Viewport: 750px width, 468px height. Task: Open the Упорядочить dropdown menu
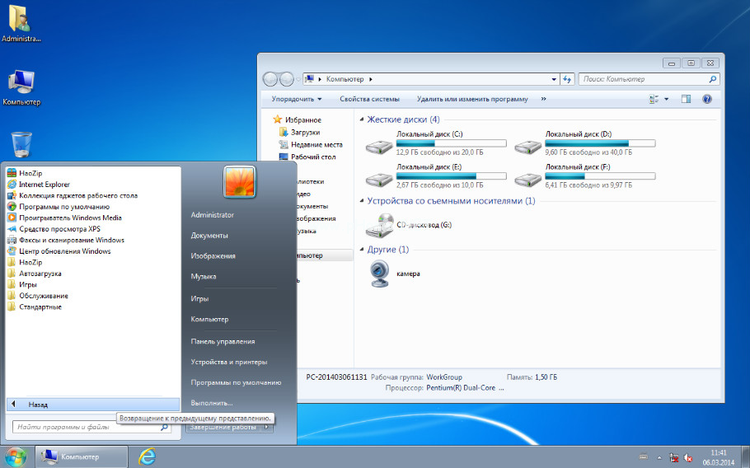point(296,99)
